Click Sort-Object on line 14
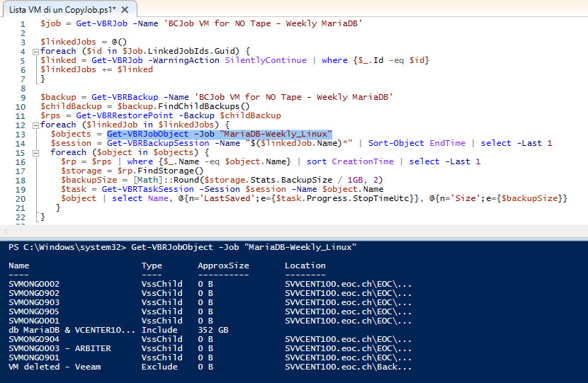This screenshot has width=588, height=383. (x=396, y=143)
